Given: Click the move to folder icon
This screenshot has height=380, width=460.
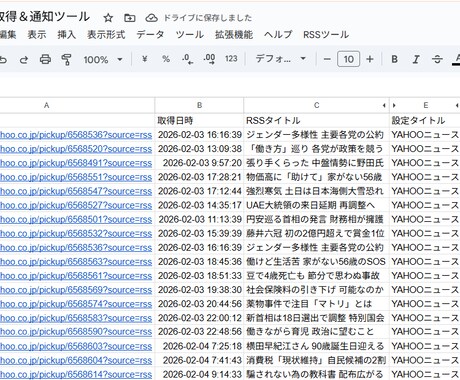Looking at the screenshot, I should coord(129,18).
